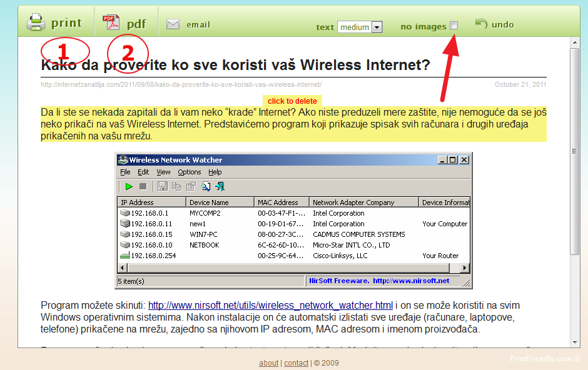This screenshot has width=588, height=370.
Task: Click the scroll down arrow of page
Action: pyautogui.click(x=574, y=342)
